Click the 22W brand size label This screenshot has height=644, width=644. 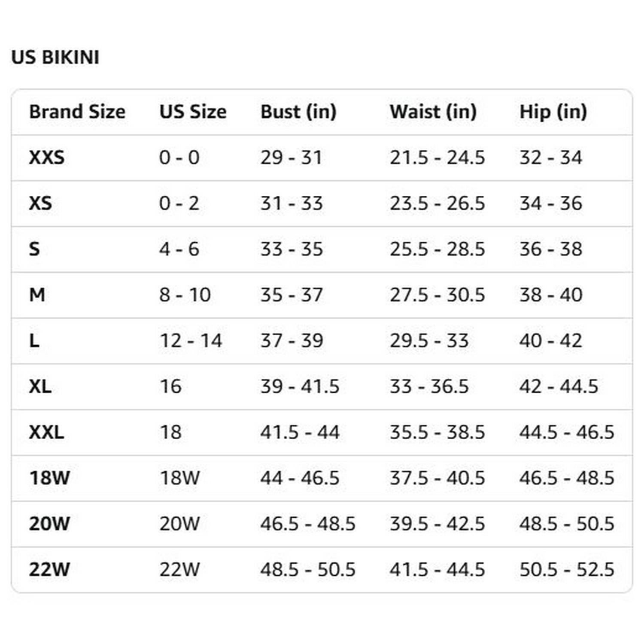click(x=49, y=570)
